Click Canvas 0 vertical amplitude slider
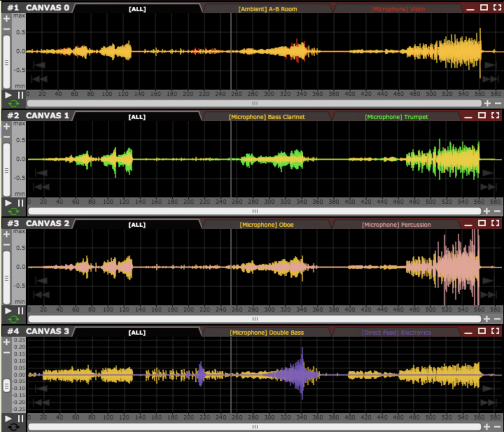Screen dimensions: 504x432 [6, 62]
